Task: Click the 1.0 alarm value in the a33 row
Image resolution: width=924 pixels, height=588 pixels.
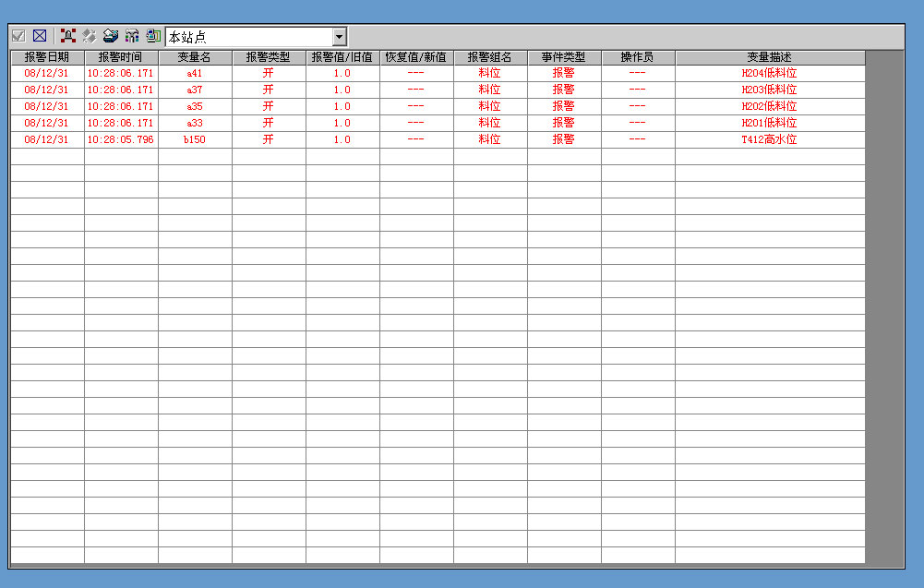Action: point(342,123)
